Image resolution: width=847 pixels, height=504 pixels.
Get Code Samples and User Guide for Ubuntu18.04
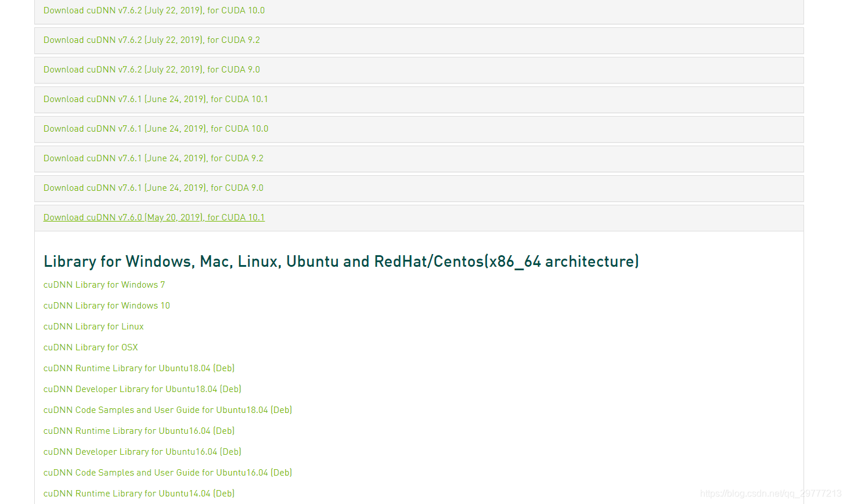point(168,410)
